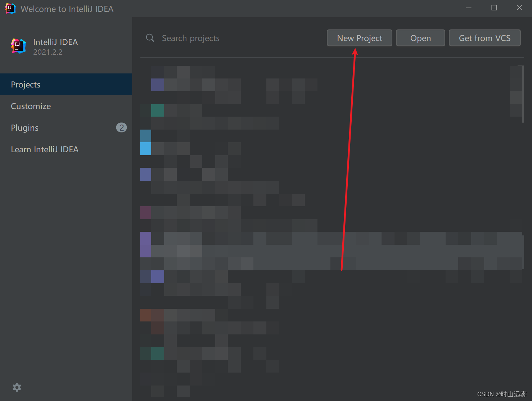
Task: Select the Projects tab
Action: pos(66,84)
